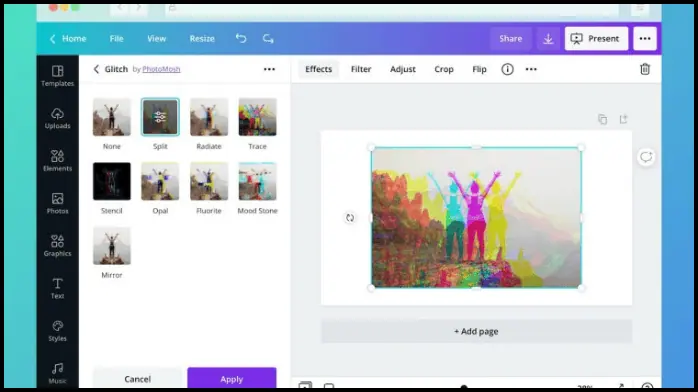This screenshot has height=392, width=698.
Task: Open the Photos sidebar panel
Action: (x=57, y=203)
